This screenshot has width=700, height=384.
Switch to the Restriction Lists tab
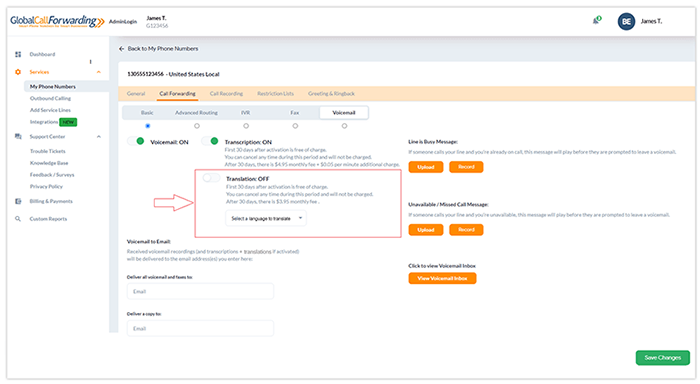[275, 94]
